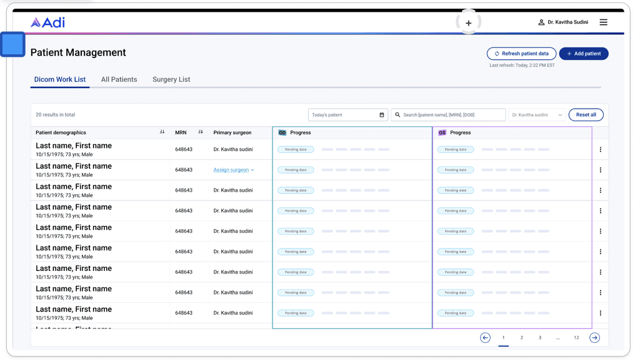The width and height of the screenshot is (640, 364).
Task: Click the Reset all button
Action: click(x=586, y=115)
